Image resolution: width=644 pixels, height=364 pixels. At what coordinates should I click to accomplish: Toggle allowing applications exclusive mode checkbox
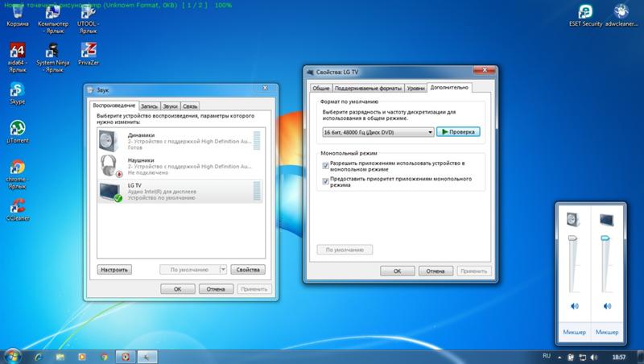click(x=325, y=166)
